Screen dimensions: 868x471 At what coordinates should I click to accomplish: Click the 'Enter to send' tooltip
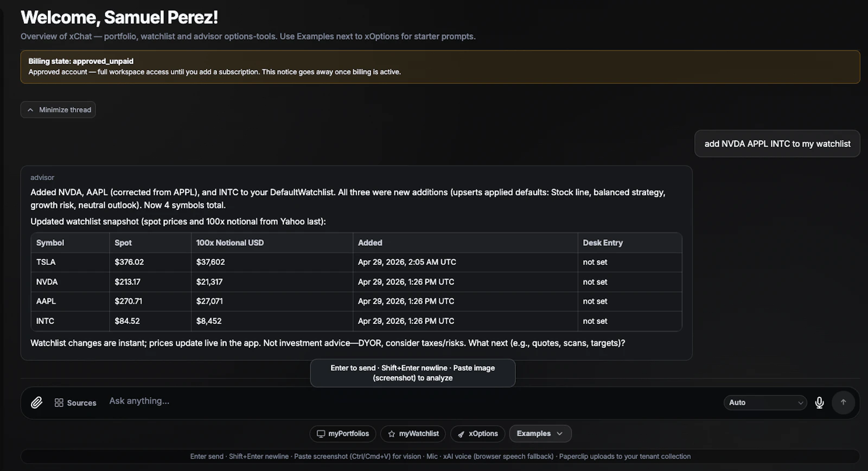pos(413,373)
